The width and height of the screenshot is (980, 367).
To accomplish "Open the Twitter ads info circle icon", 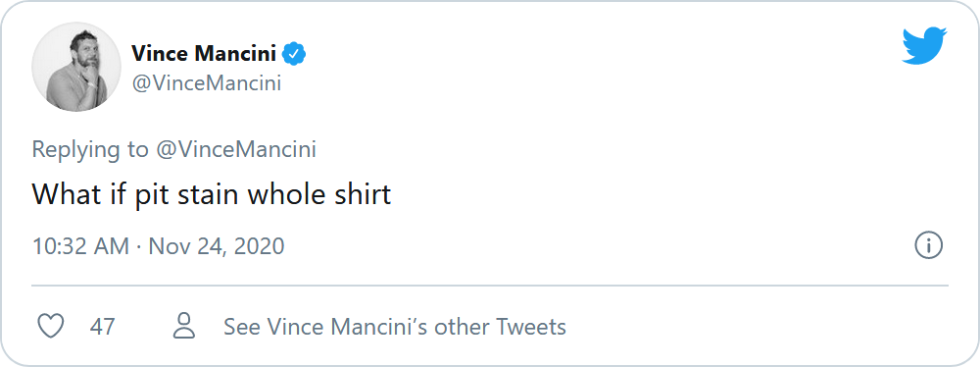I will coord(928,245).
